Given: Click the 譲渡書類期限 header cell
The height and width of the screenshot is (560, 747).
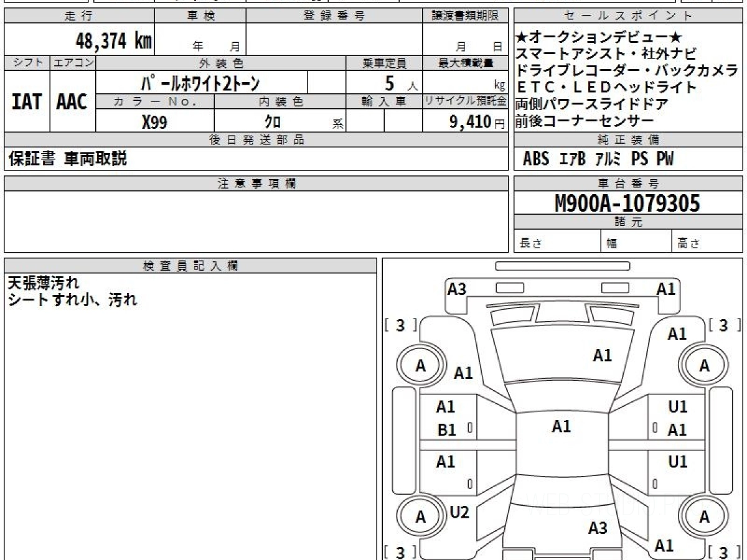Looking at the screenshot, I should pyautogui.click(x=465, y=16).
